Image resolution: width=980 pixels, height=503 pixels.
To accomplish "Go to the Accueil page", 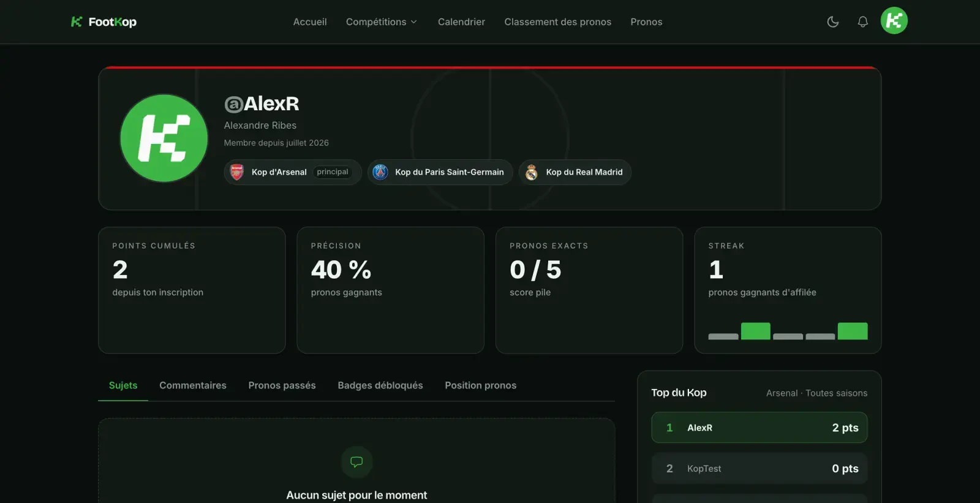I will tap(310, 22).
